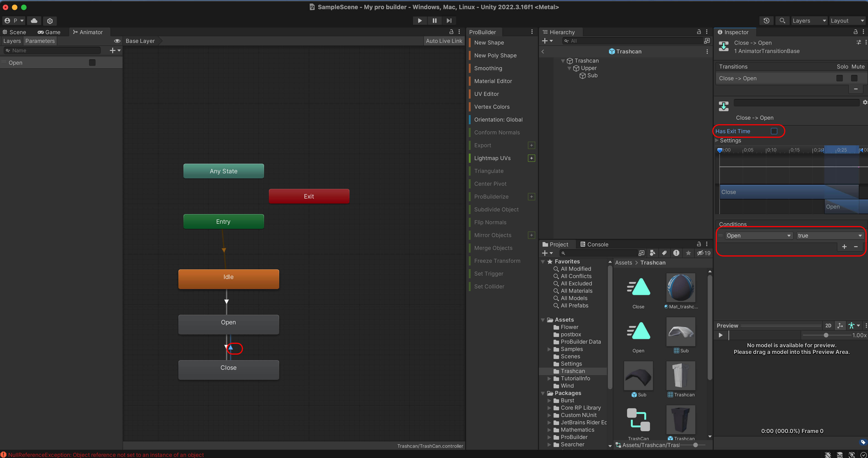This screenshot has width=868, height=458.
Task: Click the Step frame button
Action: tap(449, 21)
